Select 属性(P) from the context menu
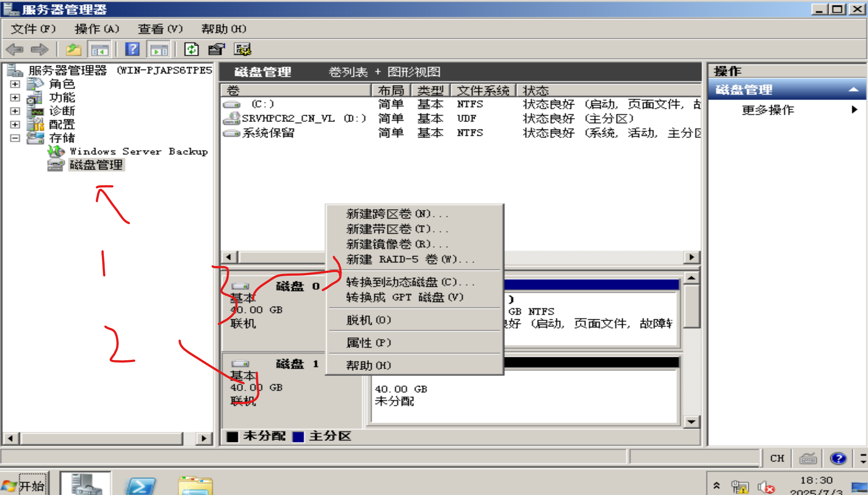 point(369,342)
